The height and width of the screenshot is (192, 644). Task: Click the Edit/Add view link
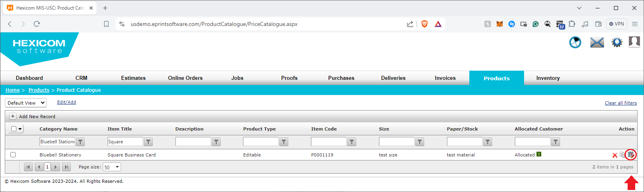(x=66, y=102)
